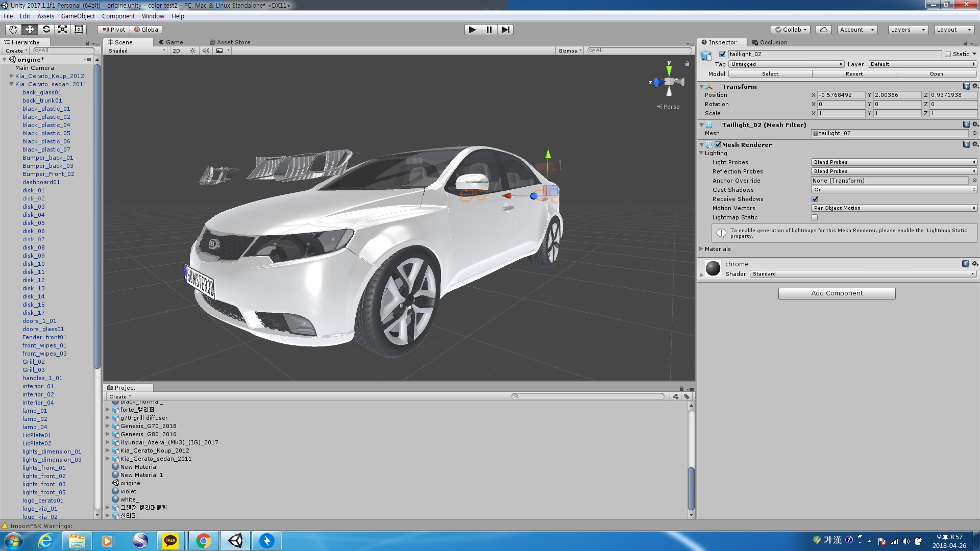Open the Layer dropdown
This screenshot has width=980, height=551.
[922, 64]
